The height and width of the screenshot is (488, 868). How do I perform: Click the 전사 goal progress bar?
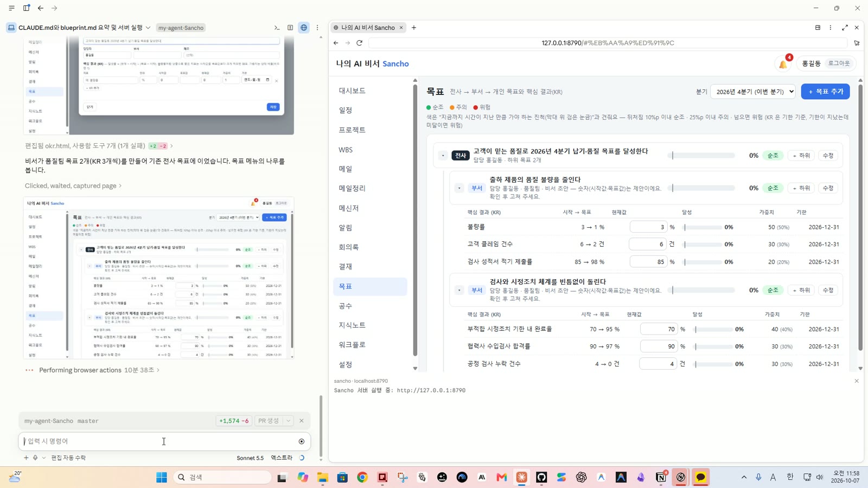tap(701, 156)
